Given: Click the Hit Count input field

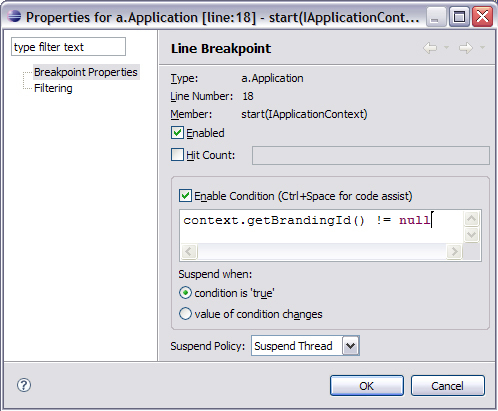Looking at the screenshot, I should pyautogui.click(x=371, y=155).
